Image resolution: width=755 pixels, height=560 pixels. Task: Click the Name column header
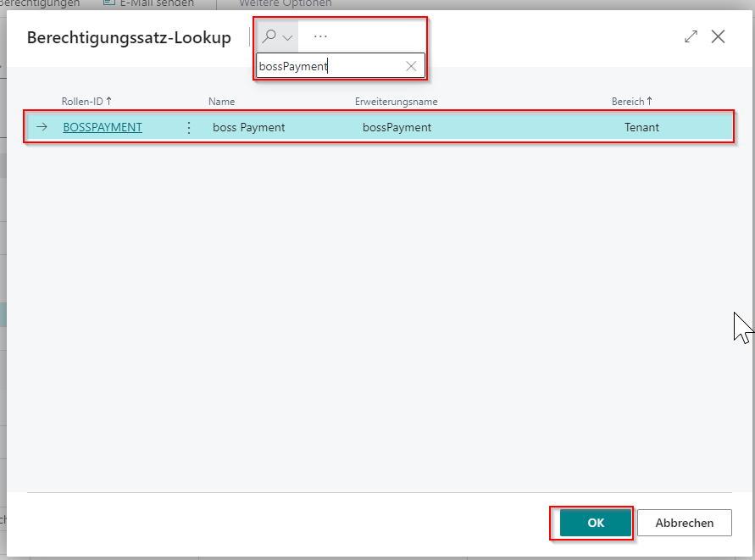point(221,102)
